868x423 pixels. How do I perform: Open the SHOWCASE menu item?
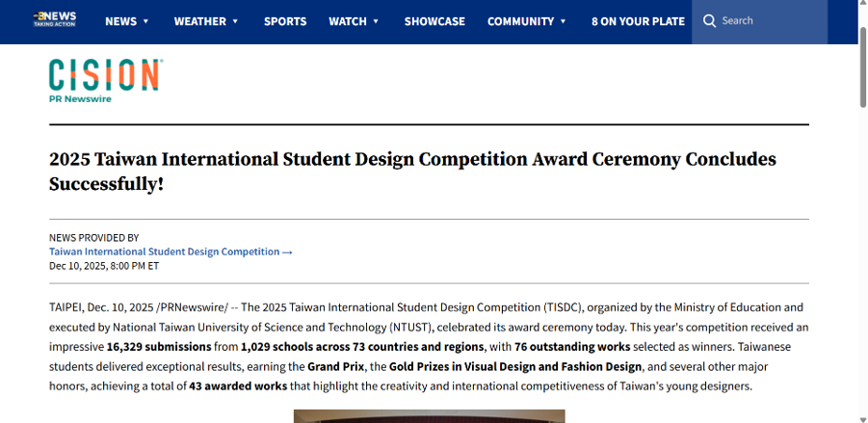point(434,21)
